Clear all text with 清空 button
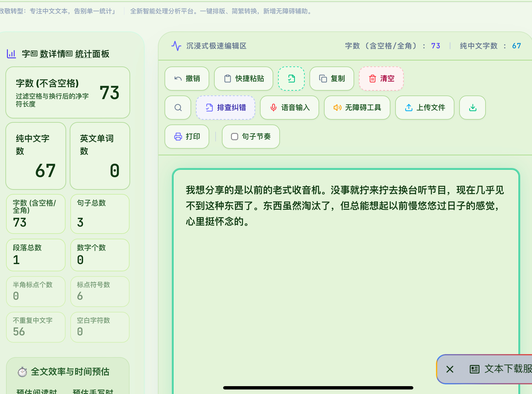 click(x=381, y=79)
